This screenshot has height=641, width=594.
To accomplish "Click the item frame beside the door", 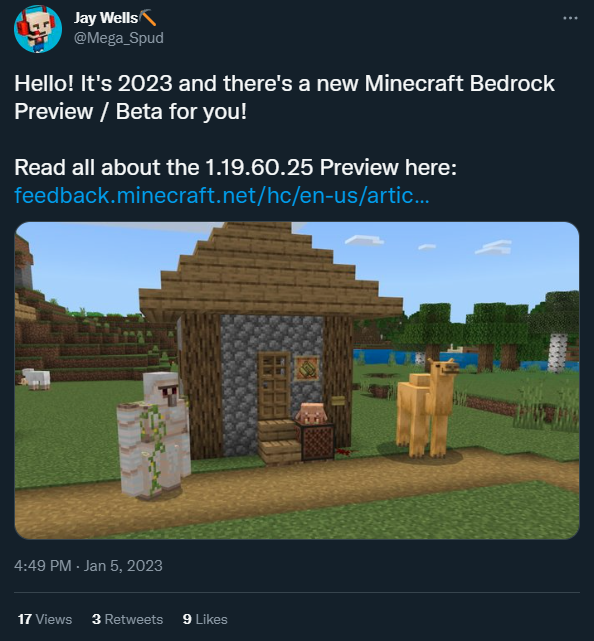I will 307,368.
